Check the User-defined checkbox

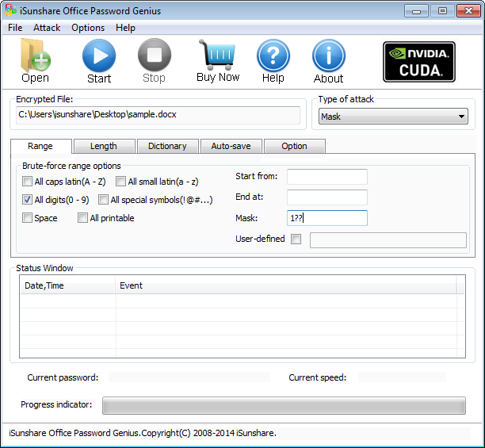coord(296,239)
